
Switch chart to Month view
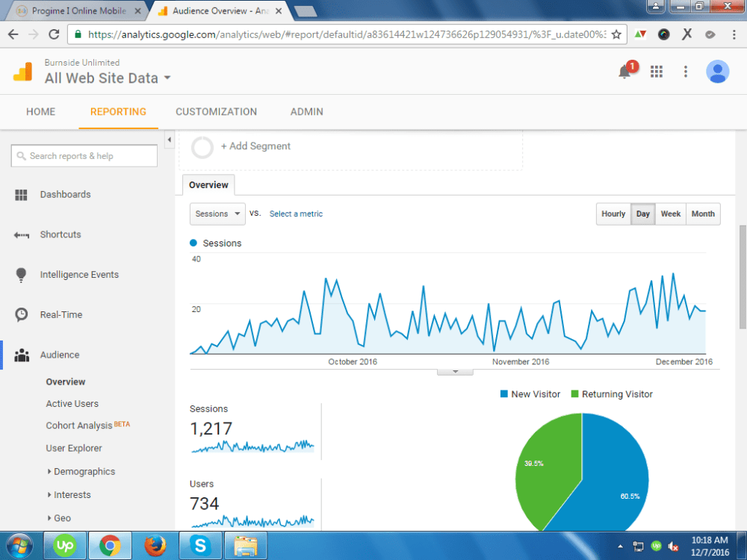(703, 214)
